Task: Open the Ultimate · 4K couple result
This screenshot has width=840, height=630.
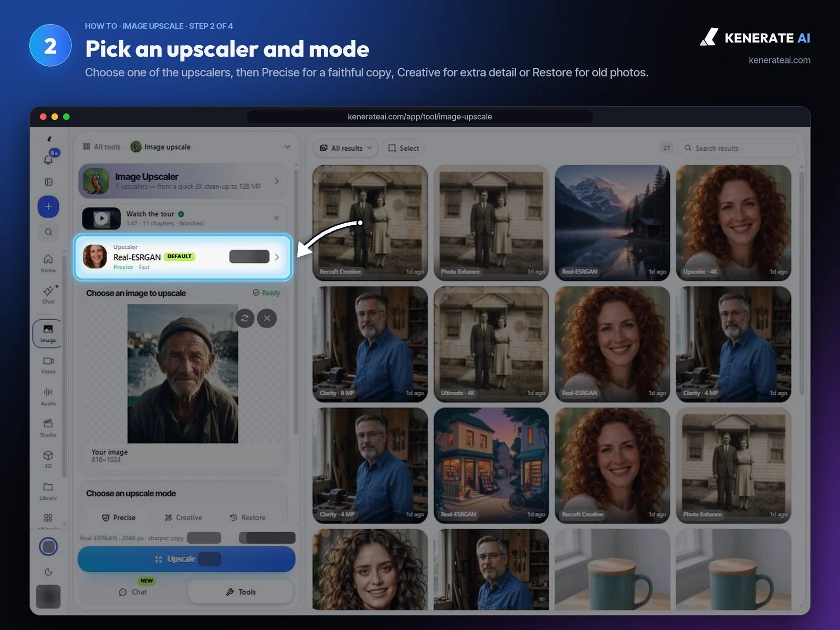Action: coord(491,344)
